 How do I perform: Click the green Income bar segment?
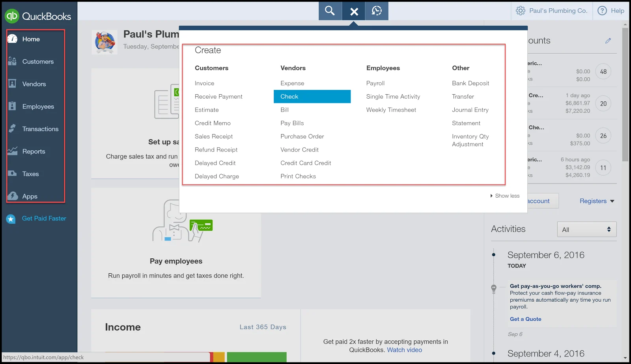(x=257, y=357)
